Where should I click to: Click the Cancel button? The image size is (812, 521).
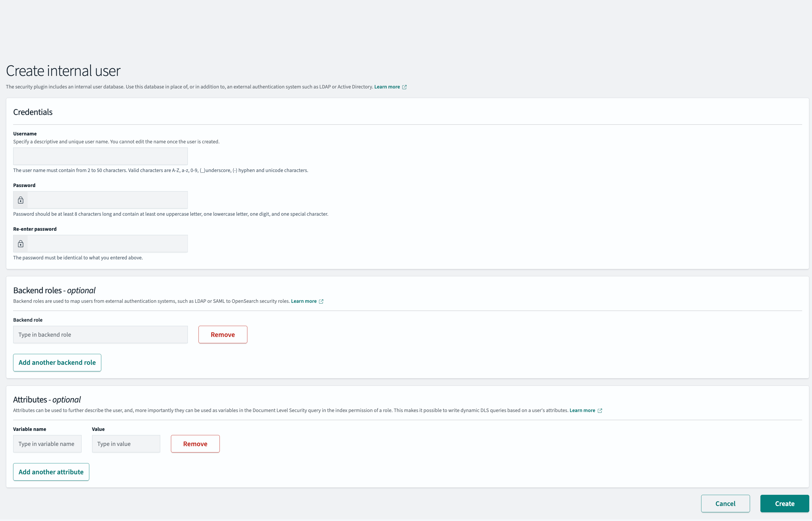pos(725,504)
